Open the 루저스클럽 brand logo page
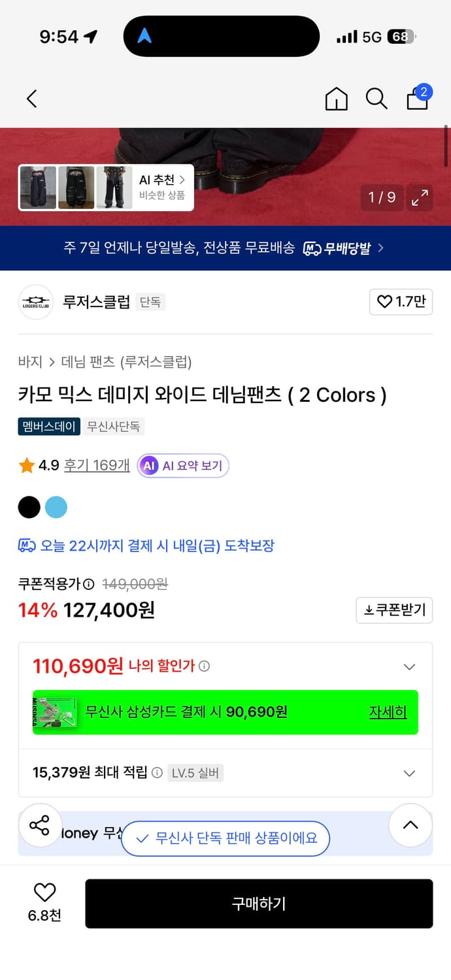Image resolution: width=451 pixels, height=980 pixels. [35, 302]
